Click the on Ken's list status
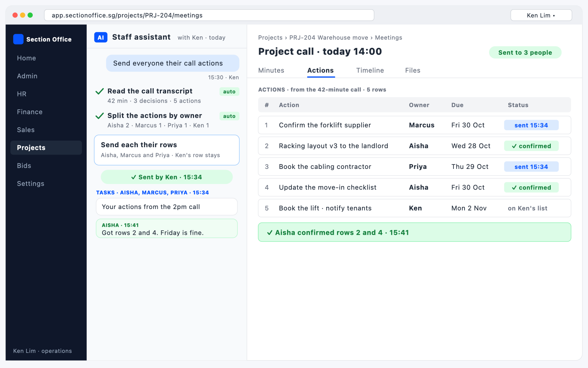Image resolution: width=588 pixels, height=368 pixels. click(x=528, y=208)
